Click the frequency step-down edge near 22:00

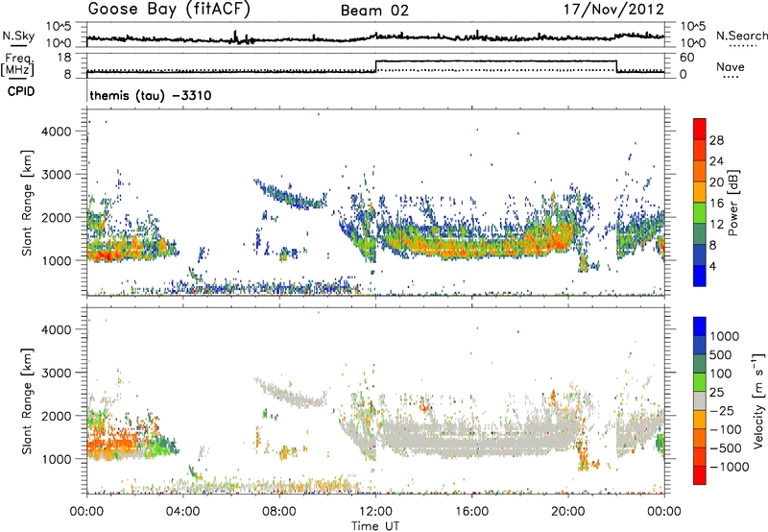click(616, 66)
